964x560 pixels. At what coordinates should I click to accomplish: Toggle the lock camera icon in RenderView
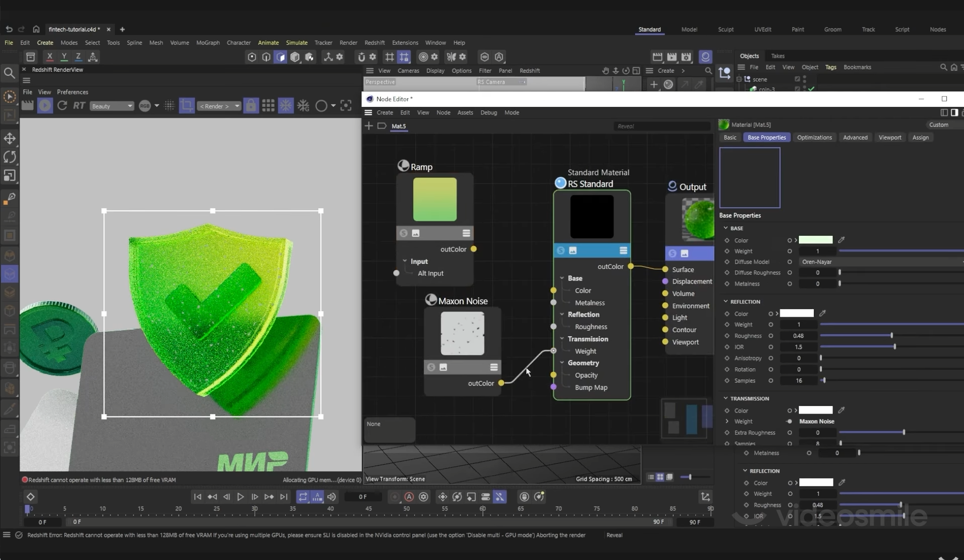(251, 106)
